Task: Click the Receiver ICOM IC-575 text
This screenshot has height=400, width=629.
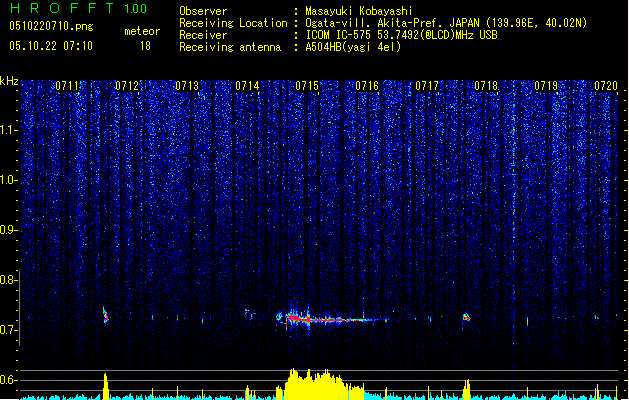Action: [x=401, y=35]
